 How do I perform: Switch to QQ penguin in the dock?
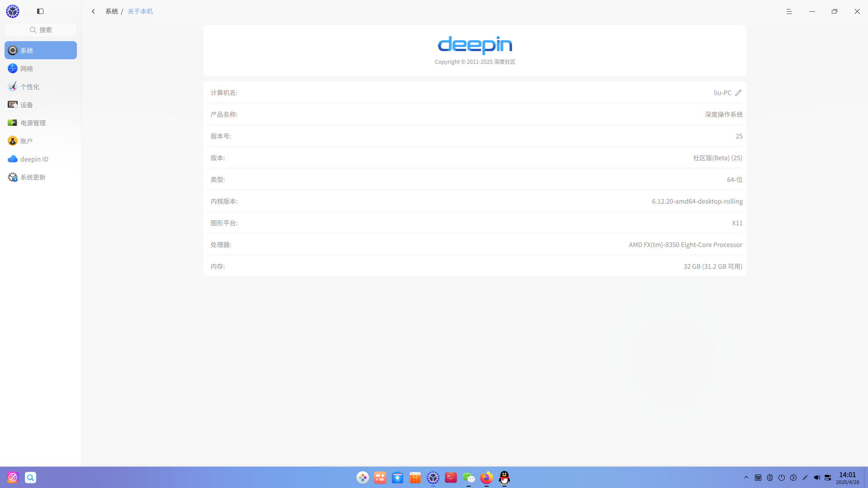click(x=504, y=478)
